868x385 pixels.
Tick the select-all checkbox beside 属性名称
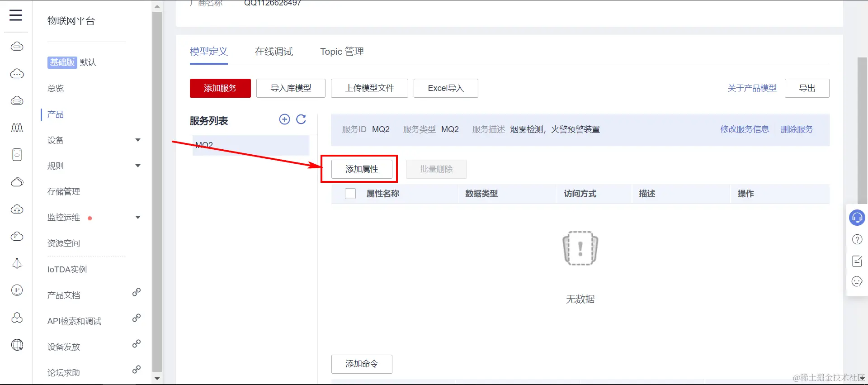350,194
